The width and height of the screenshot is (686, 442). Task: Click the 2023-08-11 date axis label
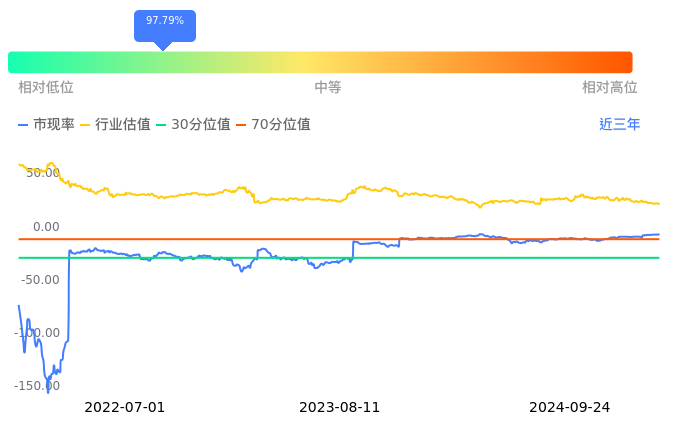(x=340, y=407)
